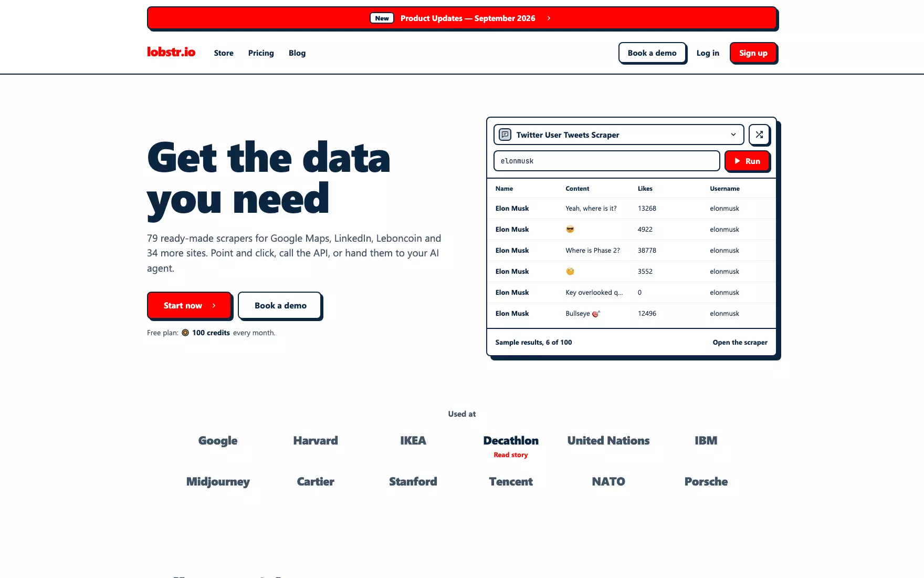Screen dimensions: 924x578
Task: Click the Likes column header
Action: click(645, 189)
